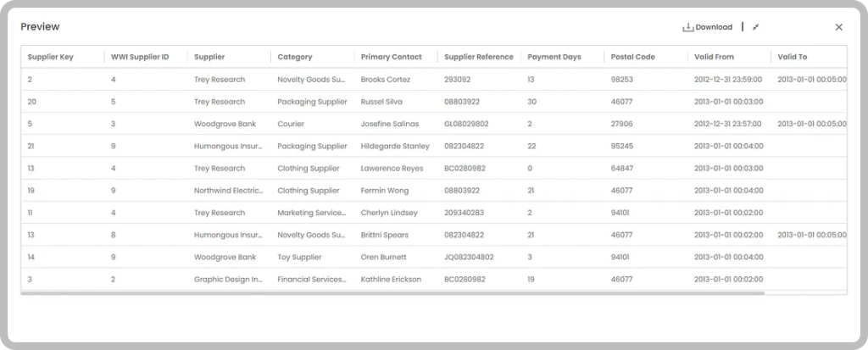
Task: Select Trey Research in Brooks Cortez row
Action: 220,80
